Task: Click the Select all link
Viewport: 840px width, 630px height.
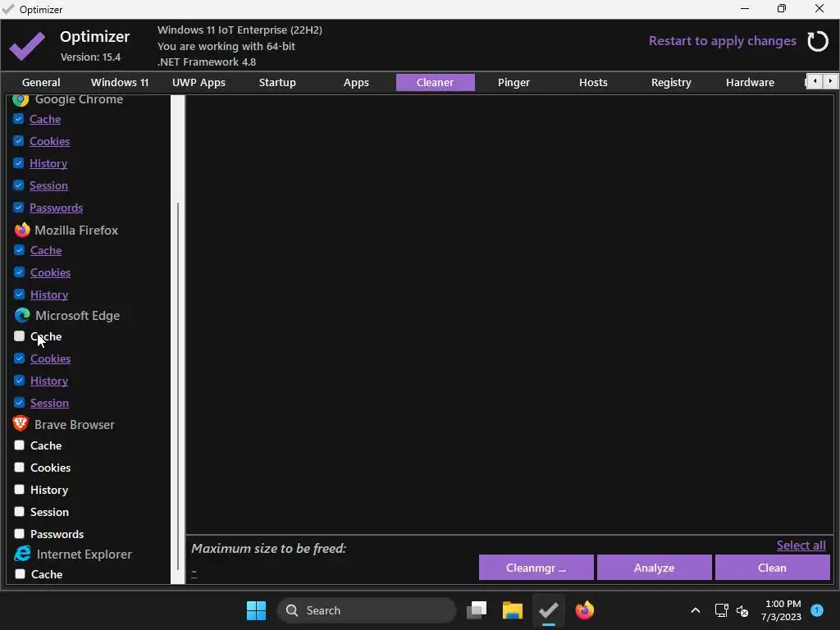Action: pos(801,546)
